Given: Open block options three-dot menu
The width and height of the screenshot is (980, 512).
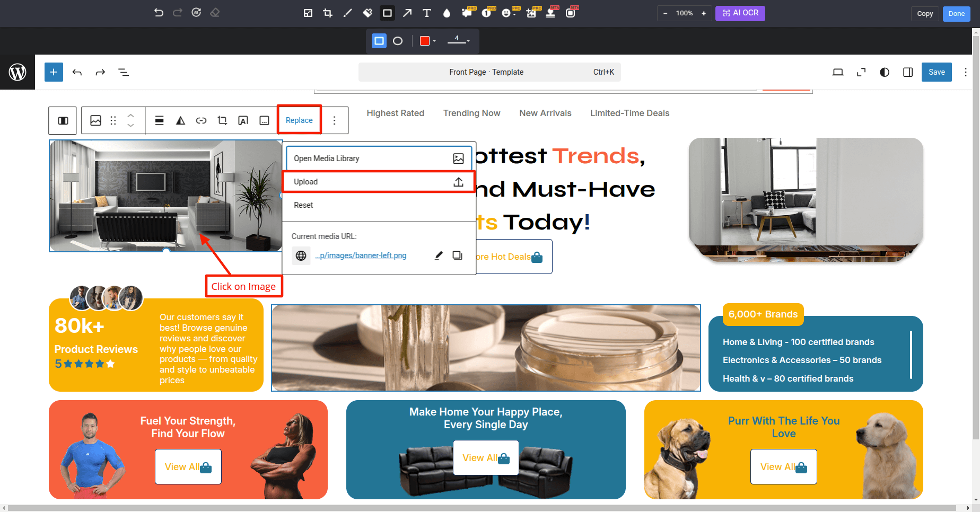Looking at the screenshot, I should (x=334, y=121).
